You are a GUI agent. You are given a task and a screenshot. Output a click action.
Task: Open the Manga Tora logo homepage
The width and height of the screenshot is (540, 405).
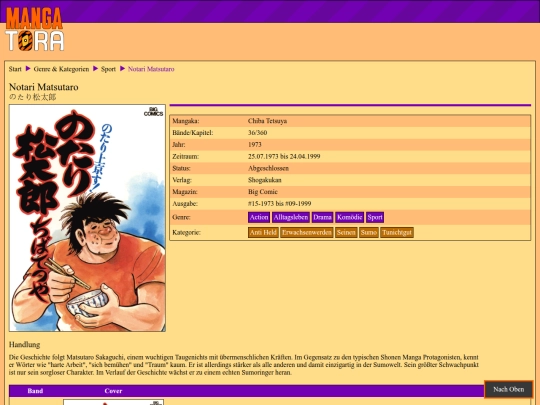point(34,29)
